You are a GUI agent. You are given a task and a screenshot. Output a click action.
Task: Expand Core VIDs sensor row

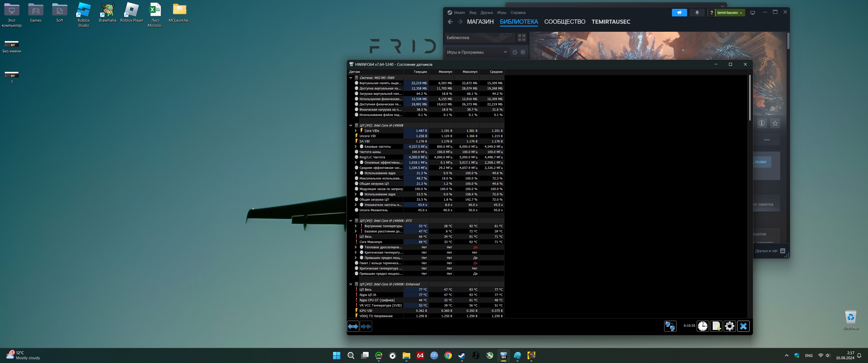point(356,131)
